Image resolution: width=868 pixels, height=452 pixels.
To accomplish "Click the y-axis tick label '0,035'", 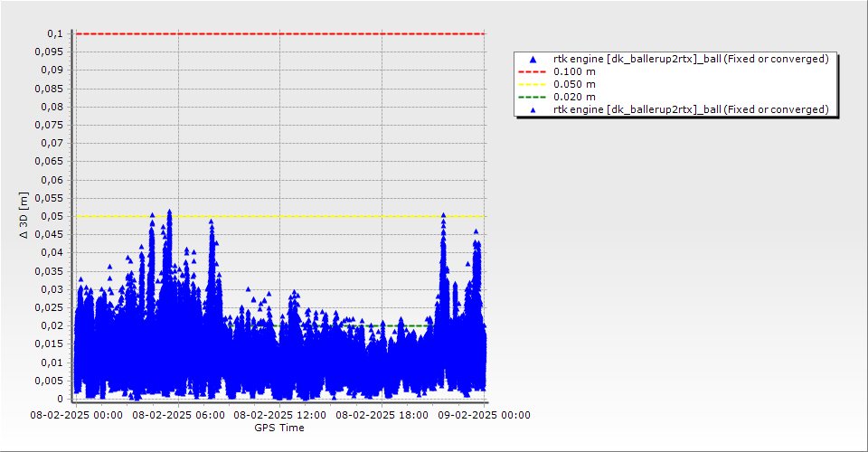I will pyautogui.click(x=49, y=271).
